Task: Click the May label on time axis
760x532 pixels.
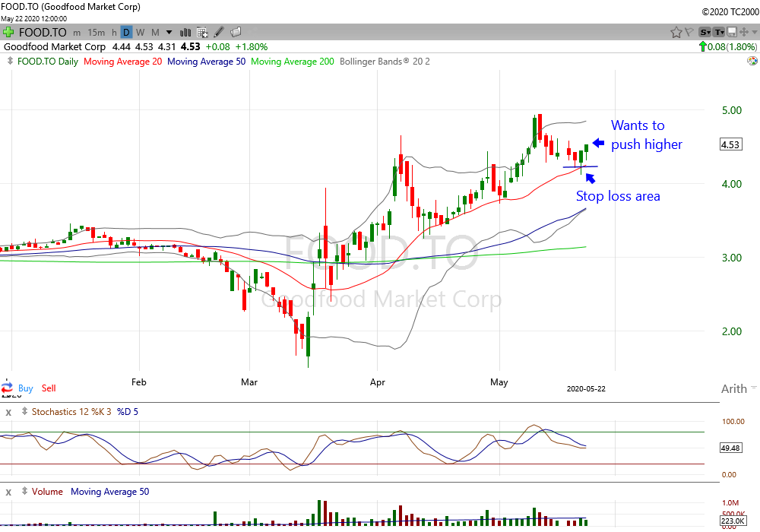Action: coord(499,382)
